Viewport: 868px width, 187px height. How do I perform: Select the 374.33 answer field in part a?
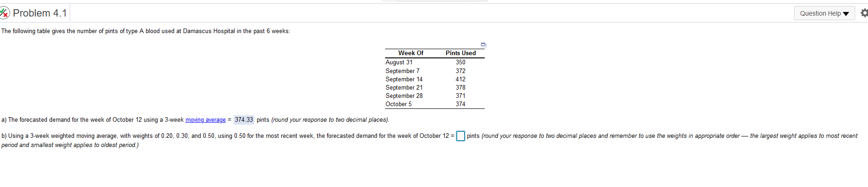(x=244, y=120)
